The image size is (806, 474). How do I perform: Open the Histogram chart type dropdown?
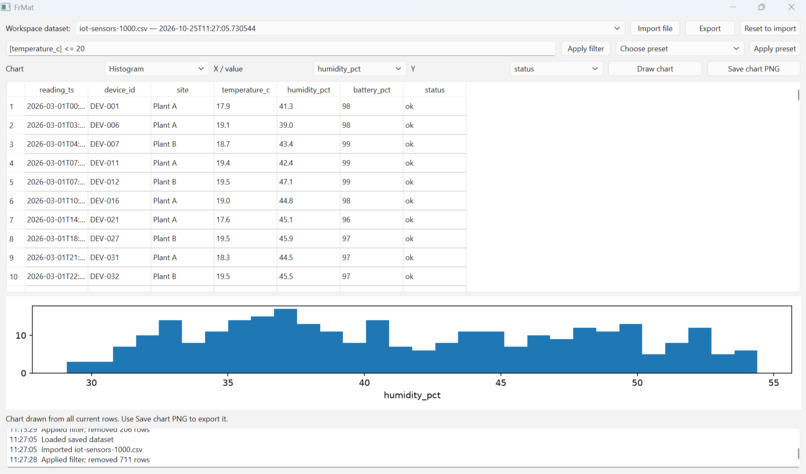click(x=156, y=68)
